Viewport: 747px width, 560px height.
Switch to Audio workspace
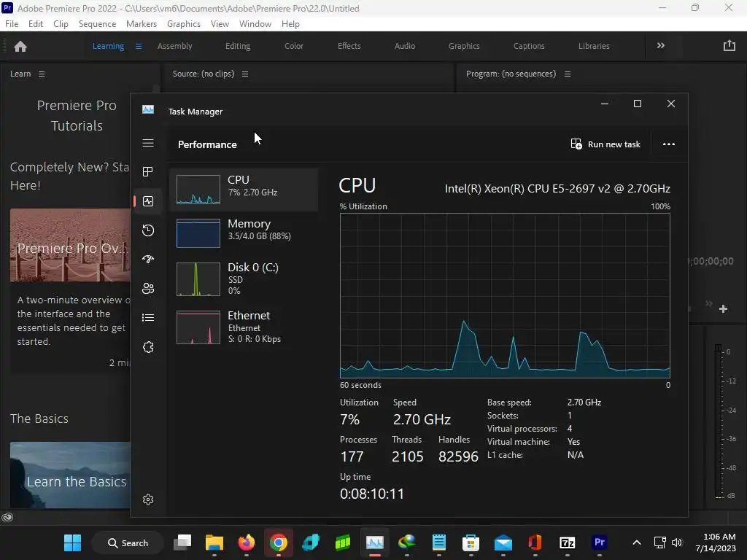(405, 46)
